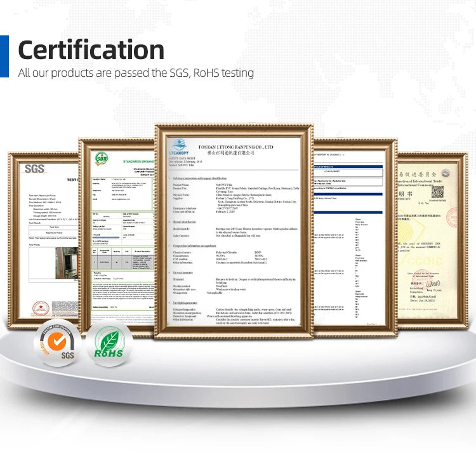This screenshot has height=457, width=476.
Task: Click the SGS logo on leftmost certificate
Action: [34, 169]
